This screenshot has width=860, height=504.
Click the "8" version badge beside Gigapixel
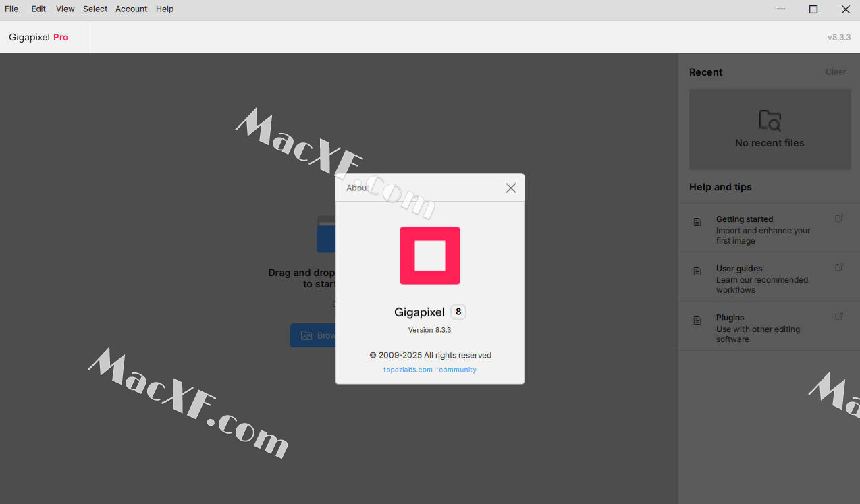click(x=458, y=312)
